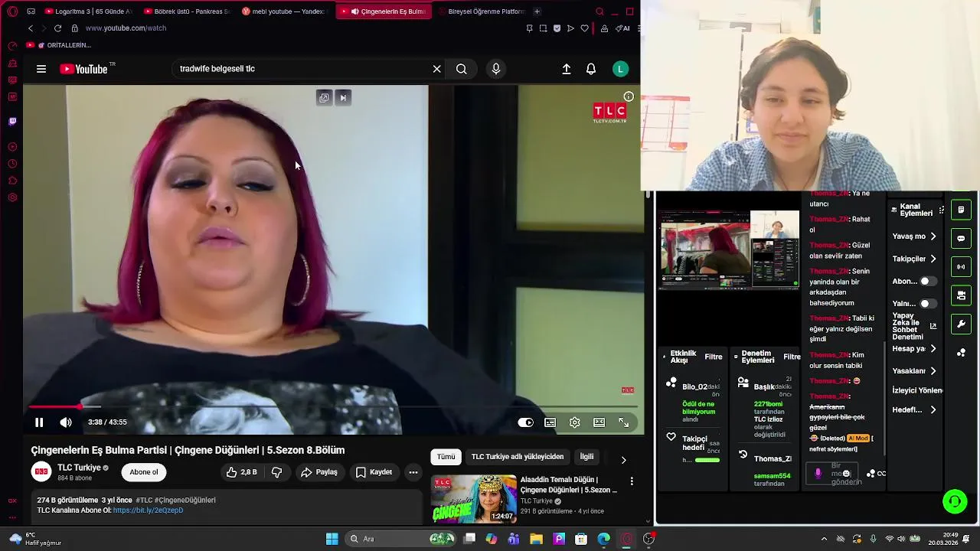Open Yapay Zeka ile Sohbet Denetimi link
The image size is (980, 551).
click(915, 326)
